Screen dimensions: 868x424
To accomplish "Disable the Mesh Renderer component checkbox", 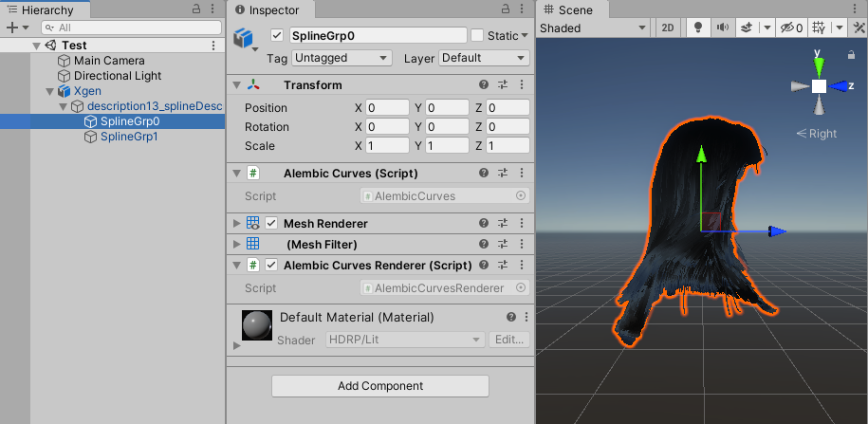I will pyautogui.click(x=271, y=223).
